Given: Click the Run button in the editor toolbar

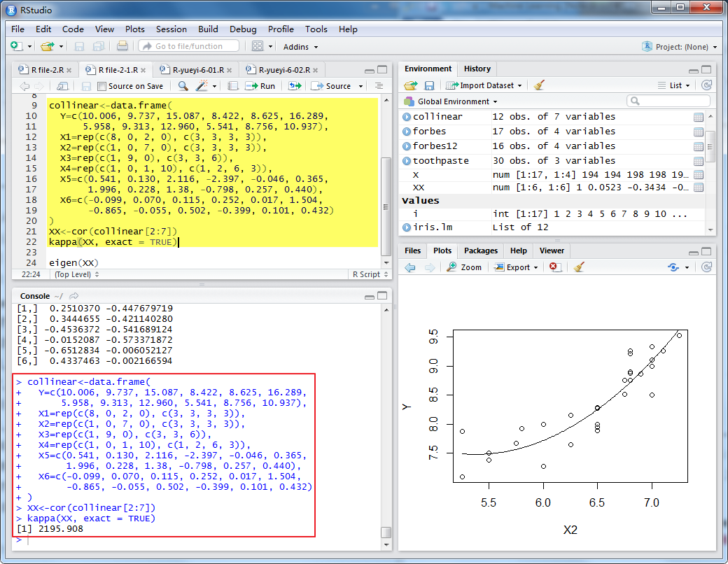Looking at the screenshot, I should [x=260, y=86].
